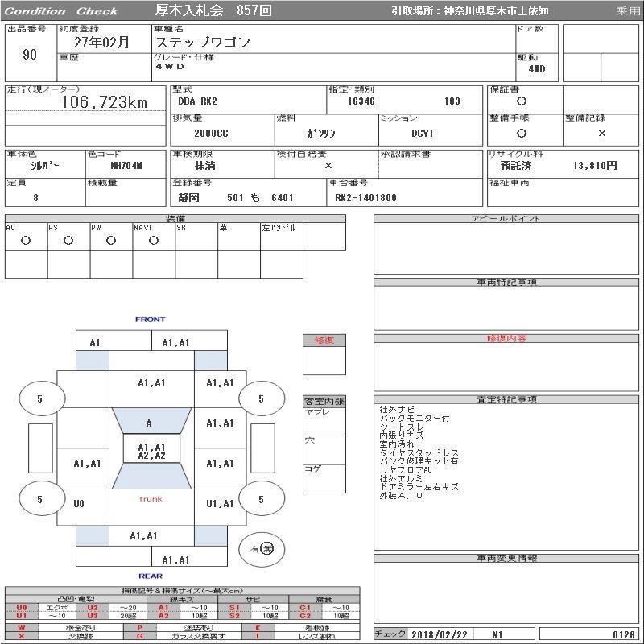Click the car name ステップワゴン
The height and width of the screenshot is (644, 644).
(203, 43)
